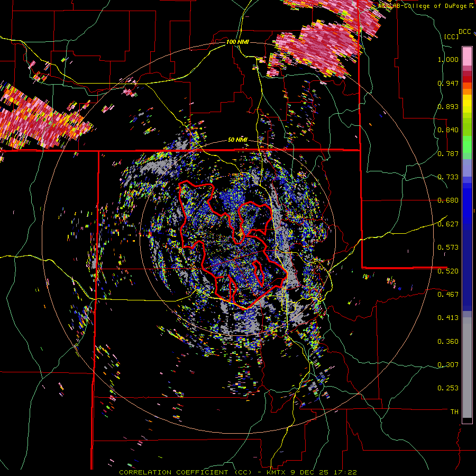Click the 100 NMI range ring label
Screen dimensions: 476x476
[237, 42]
